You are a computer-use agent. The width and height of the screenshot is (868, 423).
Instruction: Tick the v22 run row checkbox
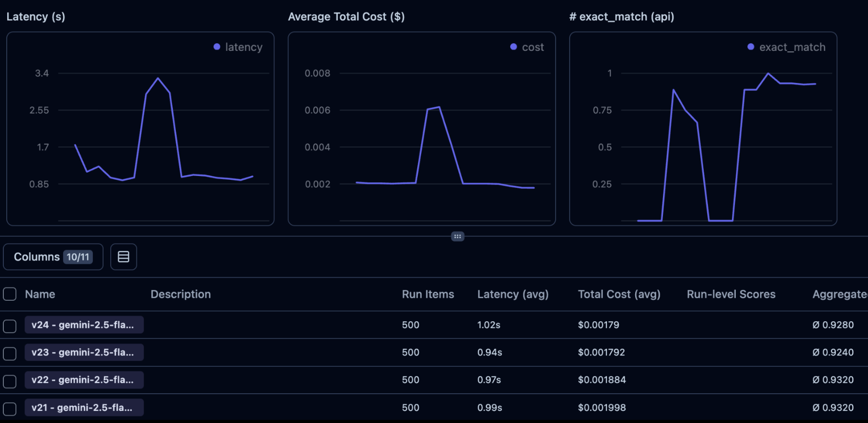pos(10,381)
